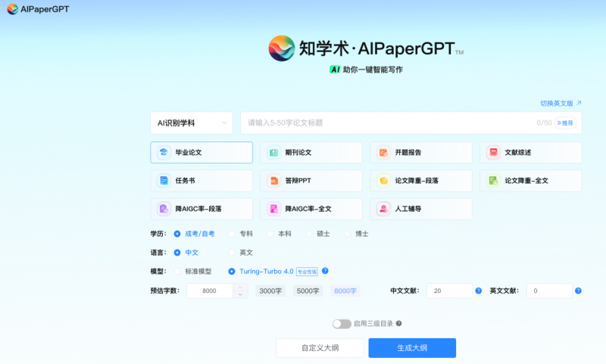
Task: Decrease estimated word count with down arrow
Action: (240, 294)
